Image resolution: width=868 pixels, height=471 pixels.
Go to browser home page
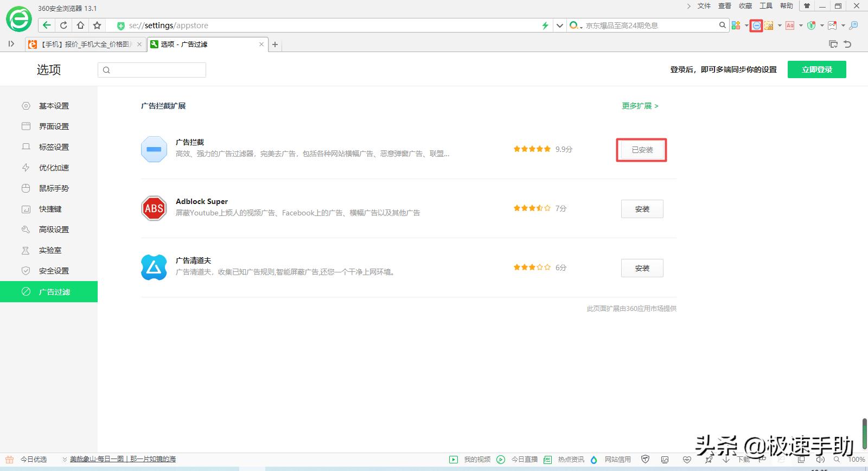(x=80, y=25)
